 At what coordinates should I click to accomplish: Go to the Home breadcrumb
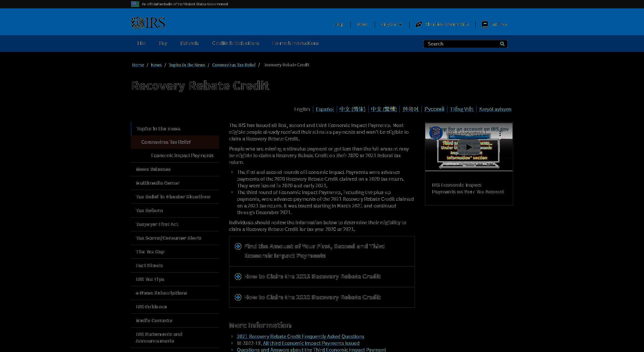[x=138, y=65]
